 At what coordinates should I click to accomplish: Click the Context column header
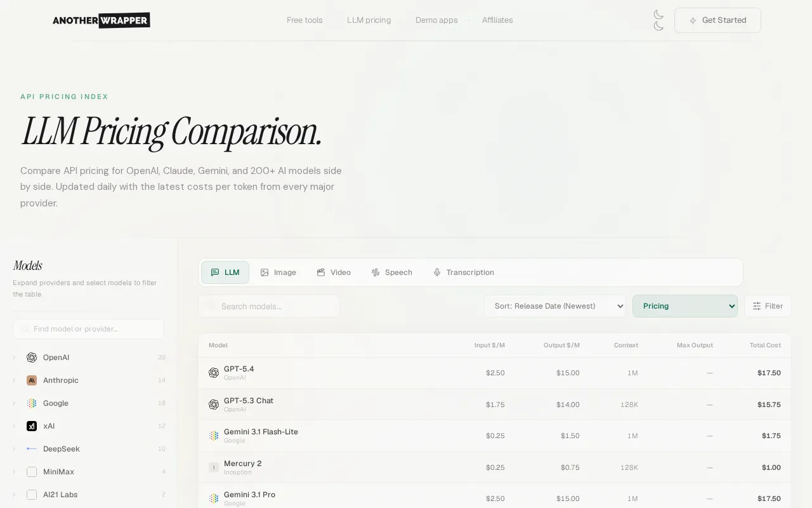click(626, 345)
